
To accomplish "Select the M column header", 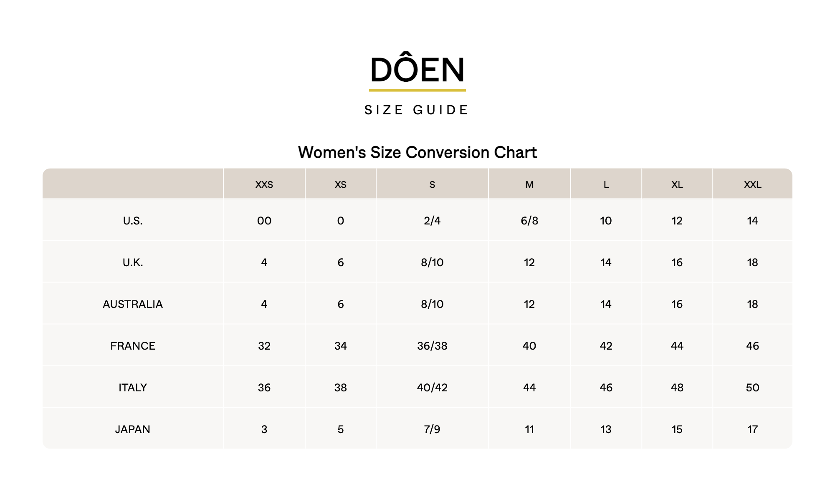I will coord(529,184).
